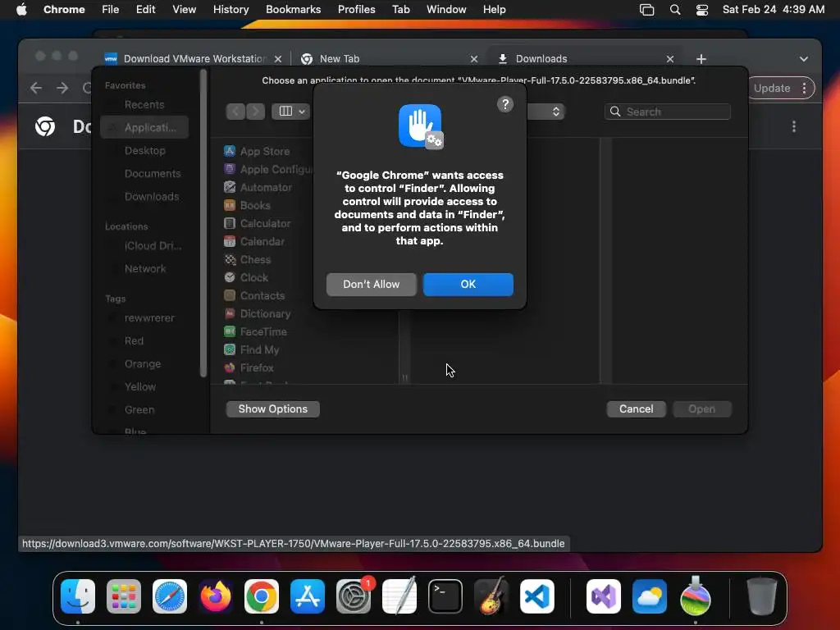
Task: Open System Settings from the Dock
Action: (354, 596)
